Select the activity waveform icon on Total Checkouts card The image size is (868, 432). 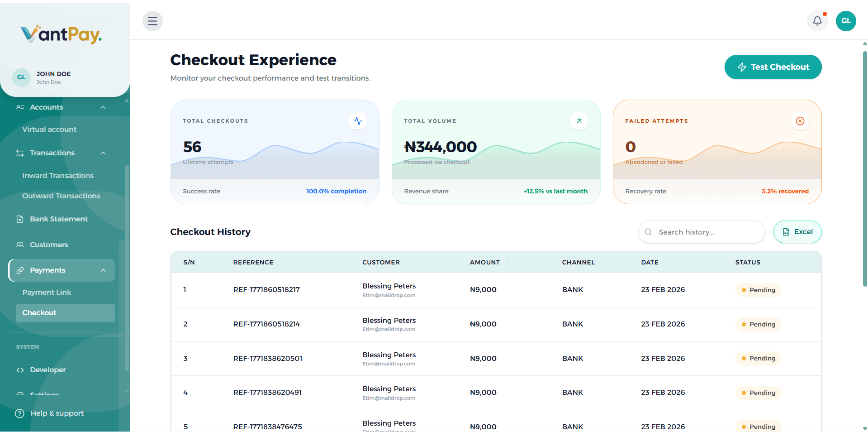coord(358,121)
